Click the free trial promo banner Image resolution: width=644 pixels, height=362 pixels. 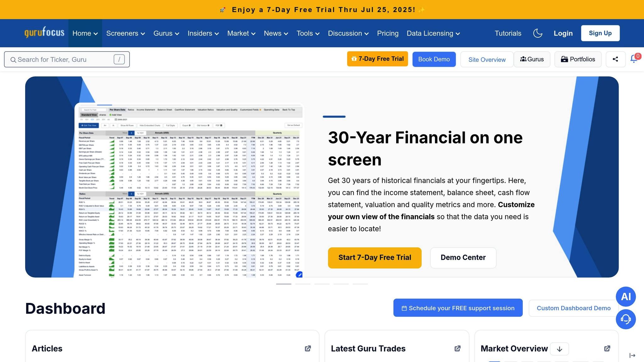322,10
